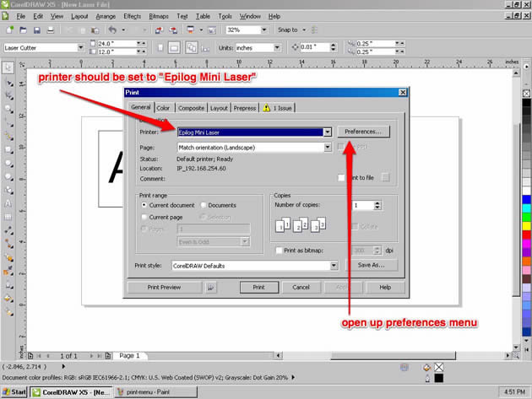Image resolution: width=532 pixels, height=399 pixels.
Task: Click the Print button
Action: point(259,288)
